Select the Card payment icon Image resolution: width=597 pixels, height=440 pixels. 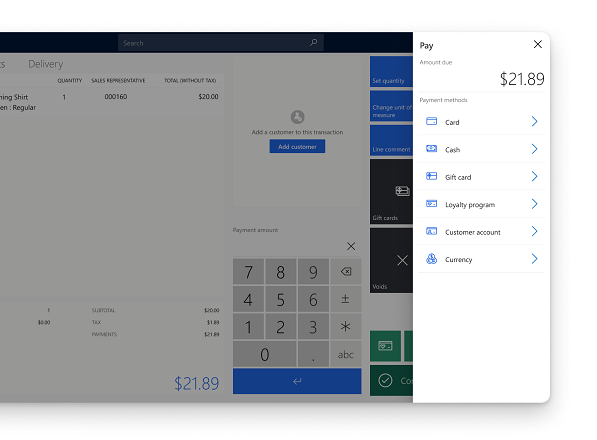pos(431,121)
